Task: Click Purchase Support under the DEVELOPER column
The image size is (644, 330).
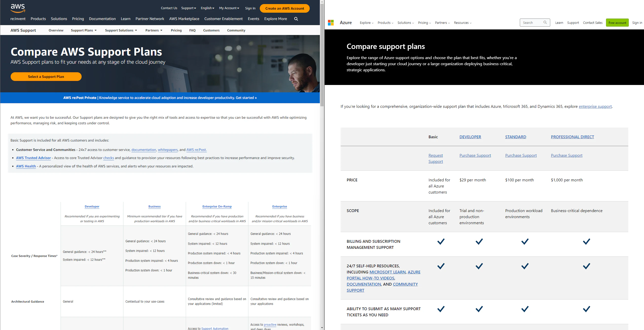Action: pyautogui.click(x=475, y=155)
